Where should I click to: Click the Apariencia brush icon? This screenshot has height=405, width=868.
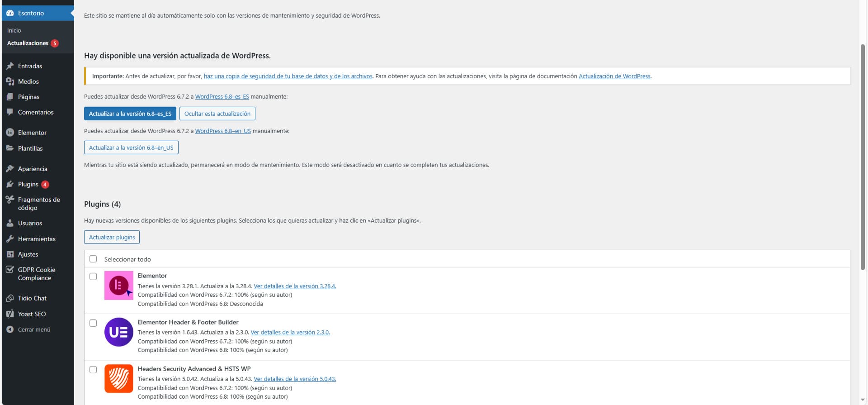(x=10, y=169)
